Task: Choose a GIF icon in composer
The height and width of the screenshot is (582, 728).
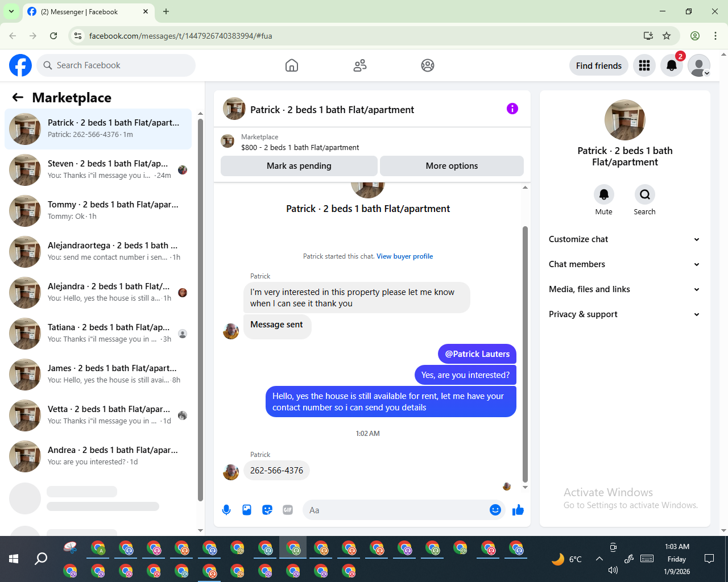Action: [288, 510]
